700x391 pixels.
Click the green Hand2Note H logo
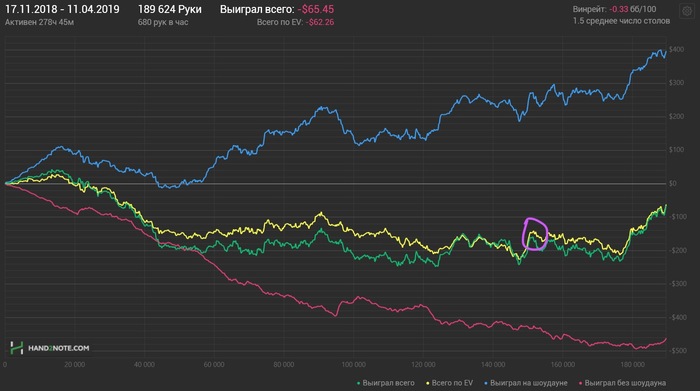click(x=17, y=348)
